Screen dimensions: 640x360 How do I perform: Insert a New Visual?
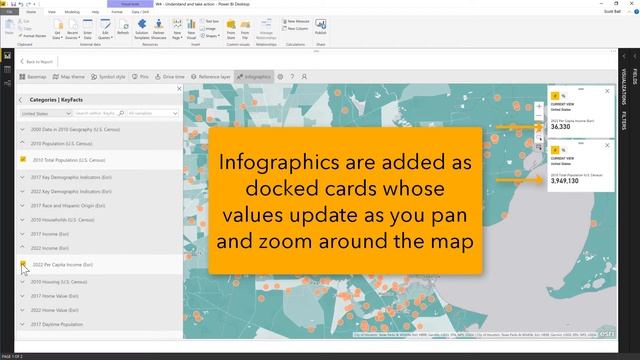(x=191, y=29)
